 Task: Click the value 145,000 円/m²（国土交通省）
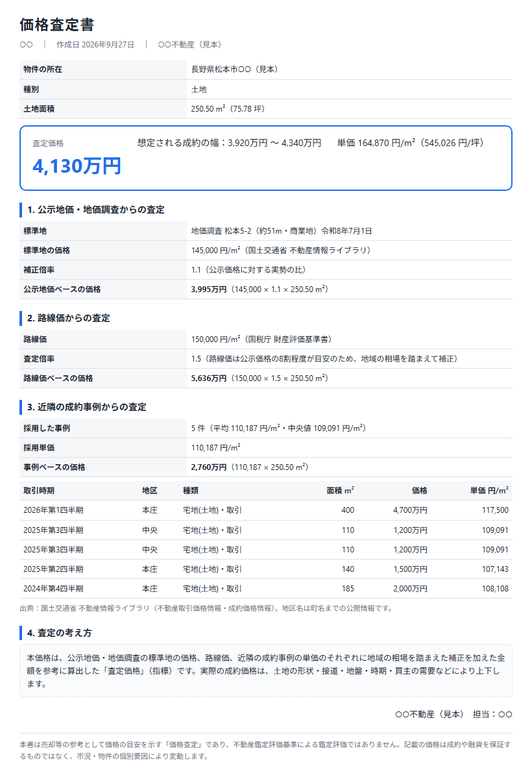click(x=283, y=250)
